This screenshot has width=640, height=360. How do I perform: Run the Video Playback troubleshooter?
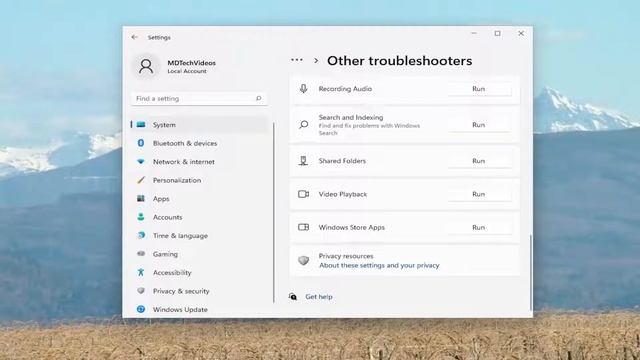[x=478, y=194]
